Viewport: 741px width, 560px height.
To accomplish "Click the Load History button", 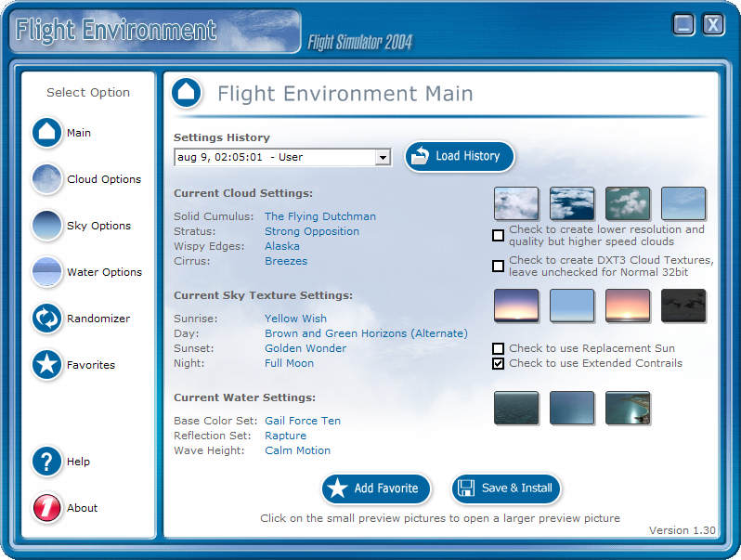I will coord(459,156).
